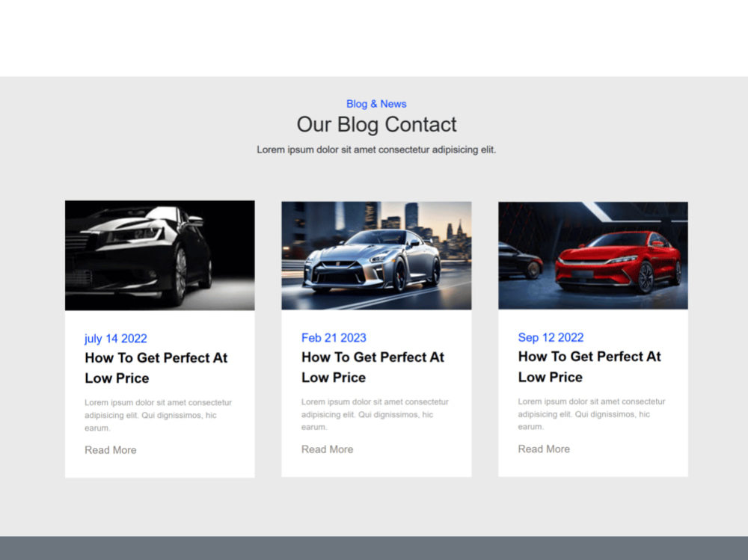This screenshot has height=560, width=748.
Task: Click the Our Blog Contact heading
Action: tap(376, 125)
